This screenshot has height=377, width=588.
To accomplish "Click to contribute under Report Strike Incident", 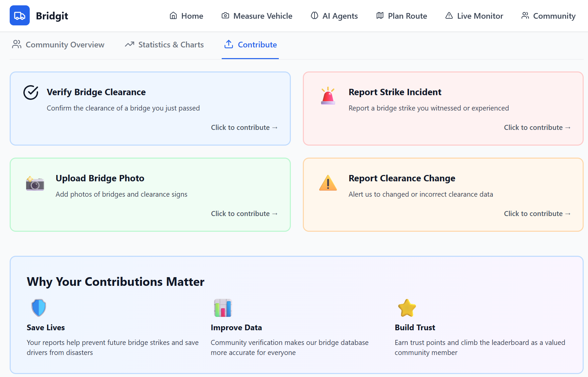I will click(537, 128).
